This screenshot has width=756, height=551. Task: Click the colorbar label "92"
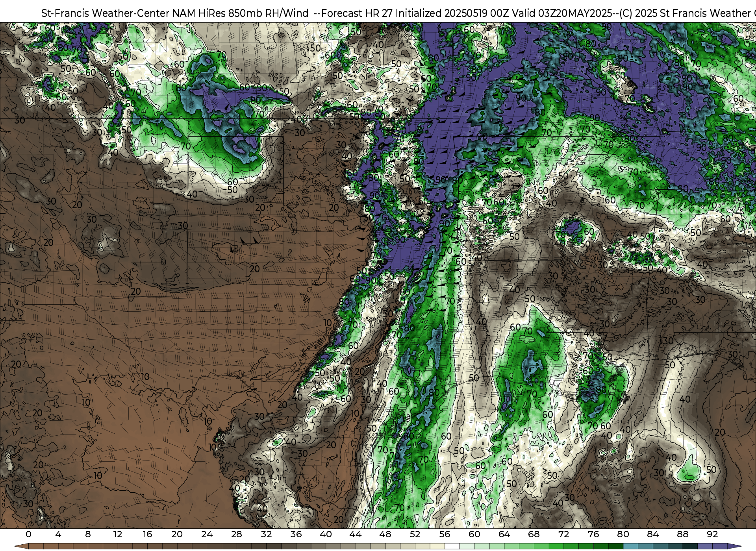click(x=712, y=534)
